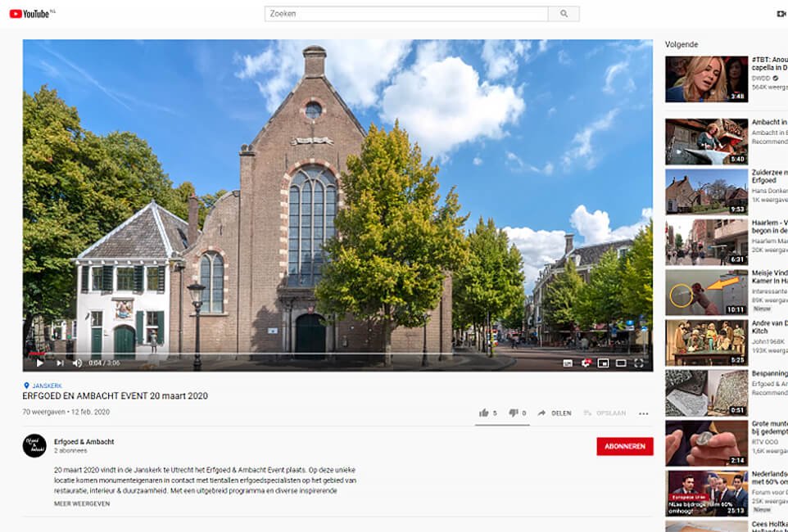Play the video with the play button
The height and width of the screenshot is (532, 788).
click(x=39, y=363)
